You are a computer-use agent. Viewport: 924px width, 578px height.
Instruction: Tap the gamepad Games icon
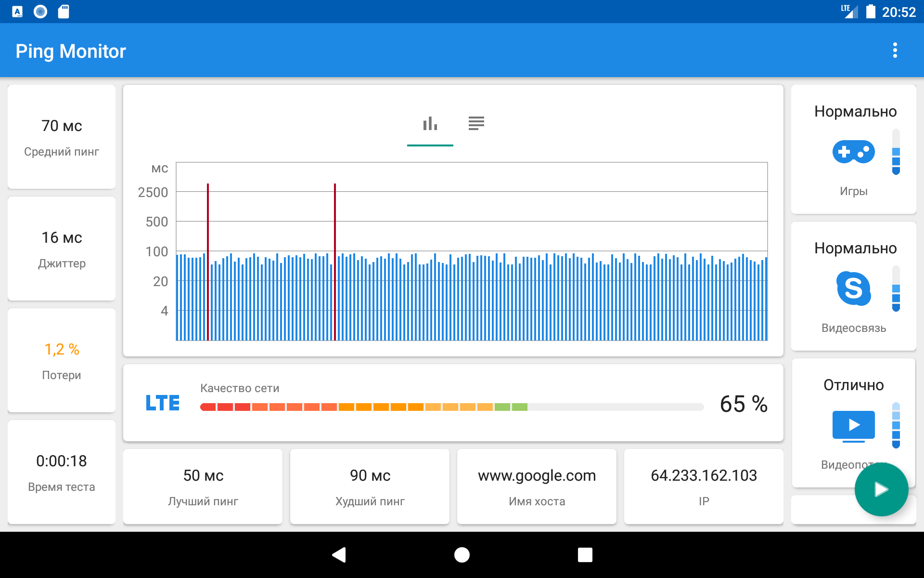coord(854,152)
